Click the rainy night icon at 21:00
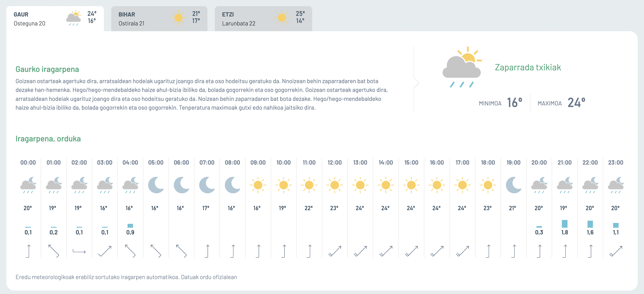 (565, 185)
